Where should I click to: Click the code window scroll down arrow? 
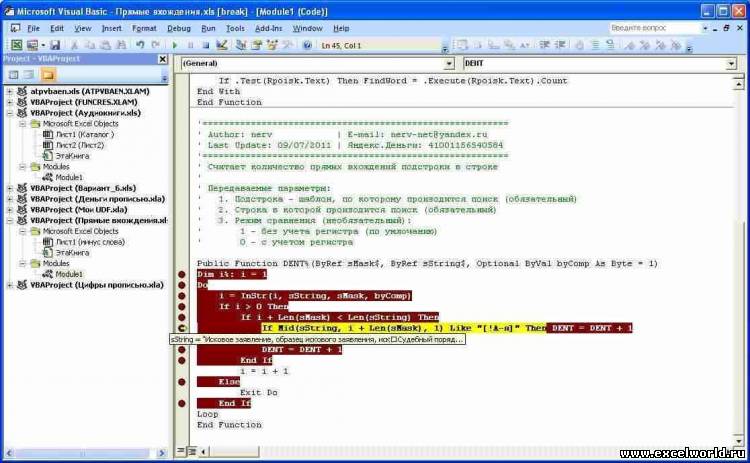[x=739, y=440]
